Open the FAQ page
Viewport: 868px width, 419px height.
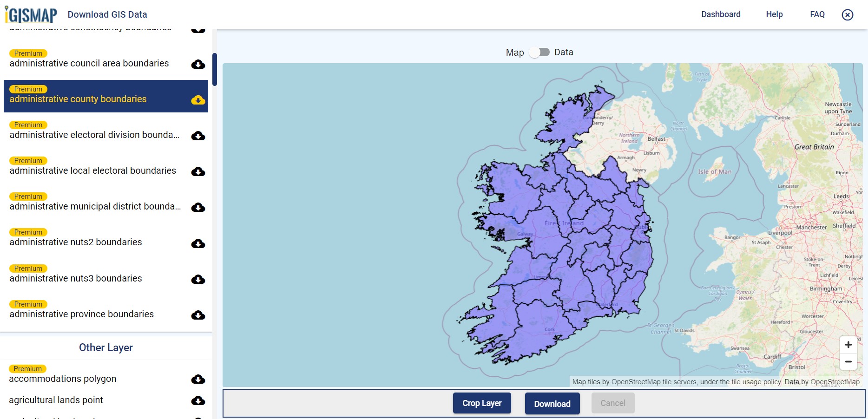(817, 14)
